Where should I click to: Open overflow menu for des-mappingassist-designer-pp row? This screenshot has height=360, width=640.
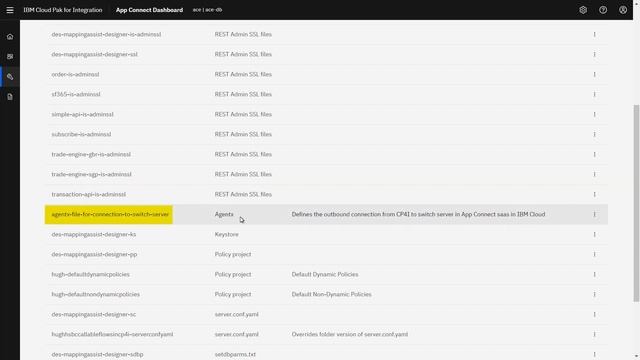click(x=594, y=254)
